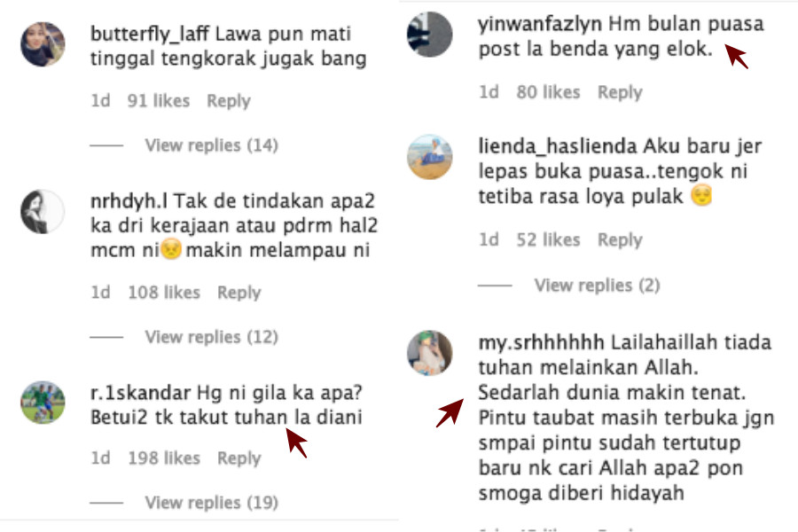Open yinwanfazlyn's profile avatar
Viewport: 798px width, 532px height.
[429, 34]
